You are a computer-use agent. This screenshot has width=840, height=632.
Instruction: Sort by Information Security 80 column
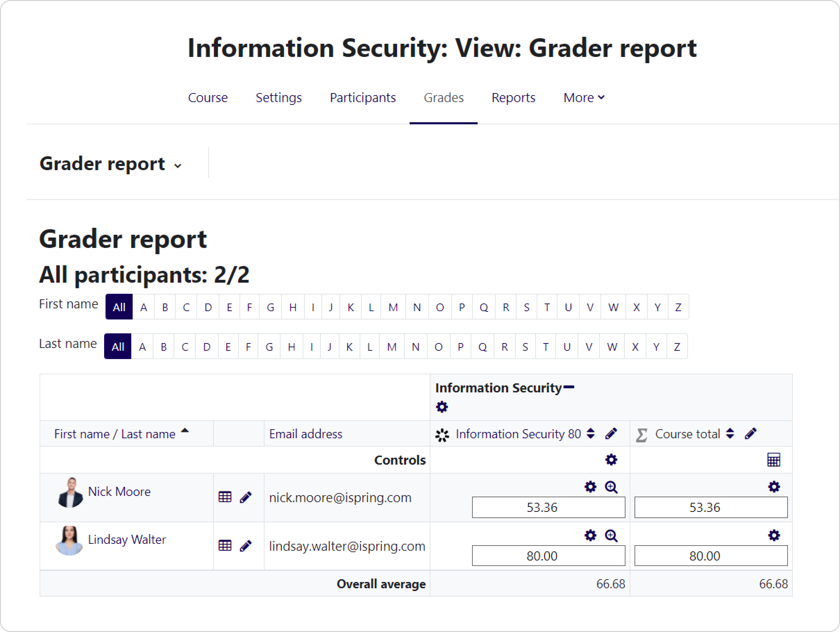(x=590, y=433)
